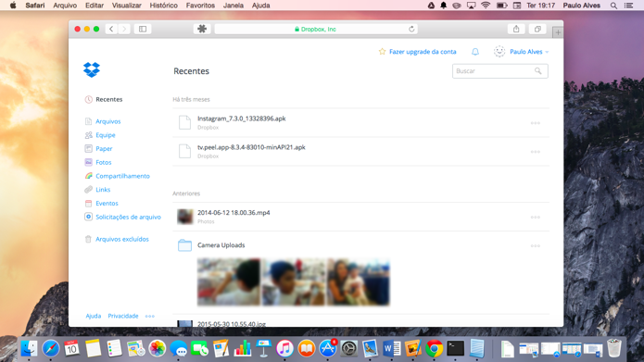Image resolution: width=644 pixels, height=362 pixels.
Task: Open App Store from the Dock
Action: [327, 349]
